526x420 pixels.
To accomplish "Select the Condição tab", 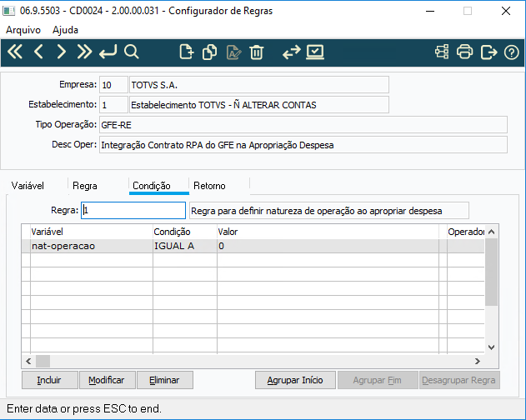I will (x=152, y=186).
